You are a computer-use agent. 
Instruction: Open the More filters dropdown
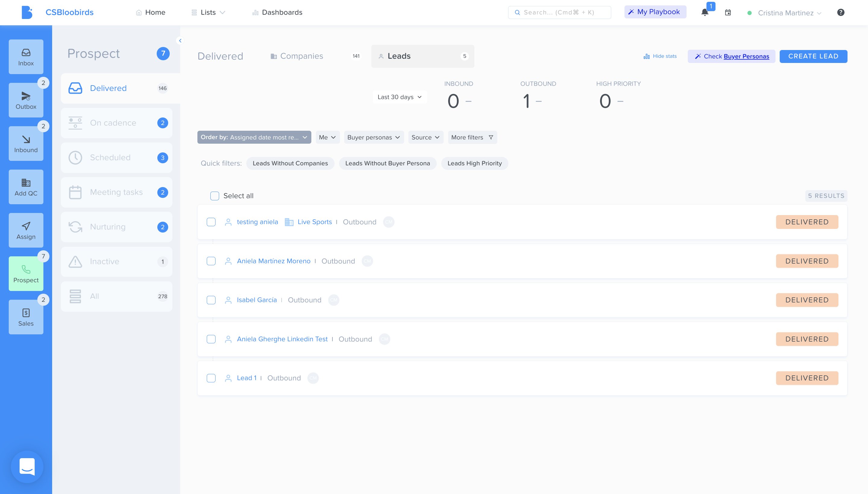[x=473, y=137]
